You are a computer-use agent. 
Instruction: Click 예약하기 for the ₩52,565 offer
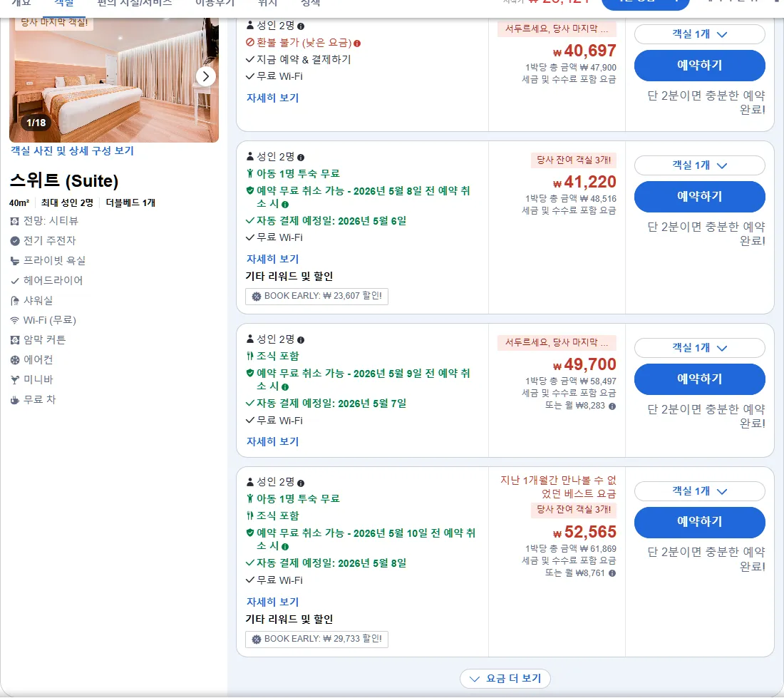click(x=699, y=522)
